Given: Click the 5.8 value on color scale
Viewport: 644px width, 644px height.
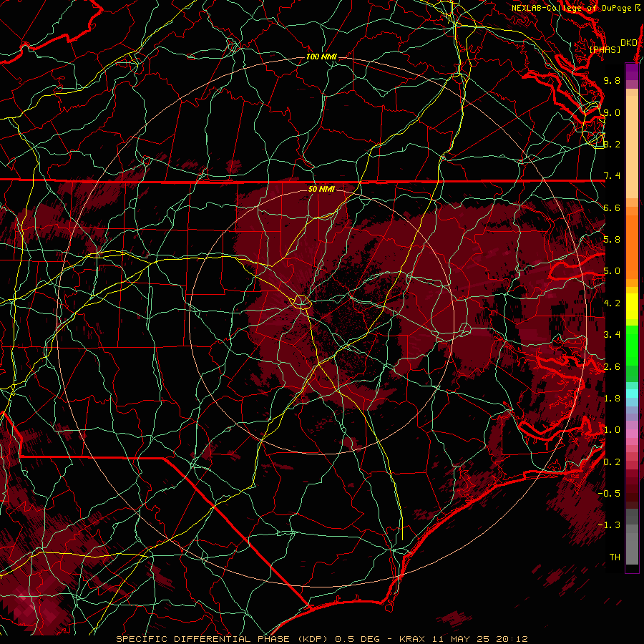Looking at the screenshot, I should 612,240.
